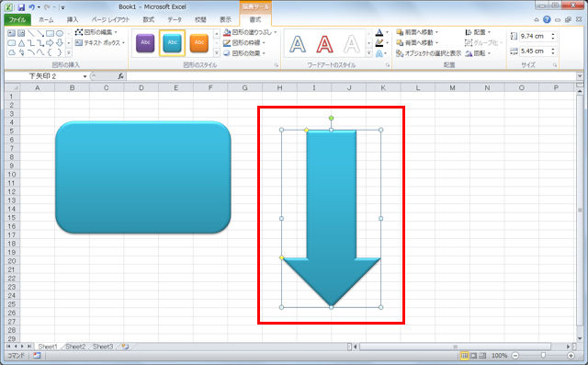Open the File tab
The width and height of the screenshot is (588, 365).
17,19
